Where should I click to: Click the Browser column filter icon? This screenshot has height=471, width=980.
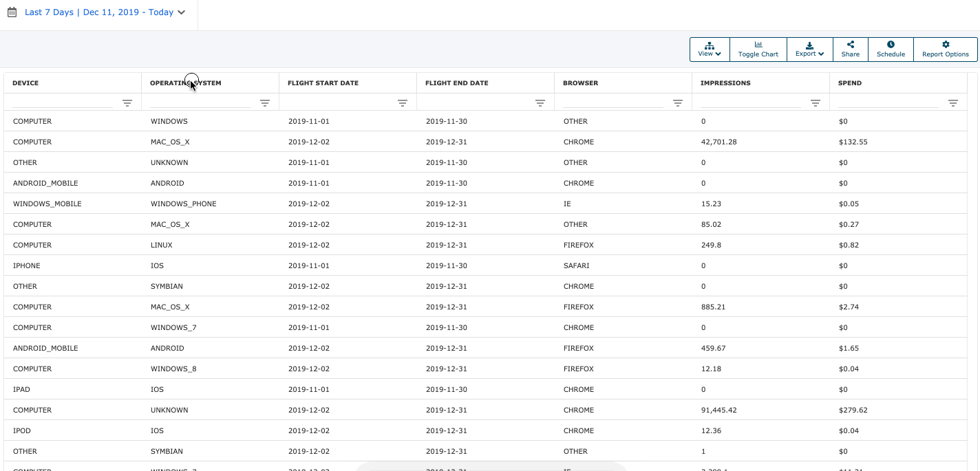point(678,103)
